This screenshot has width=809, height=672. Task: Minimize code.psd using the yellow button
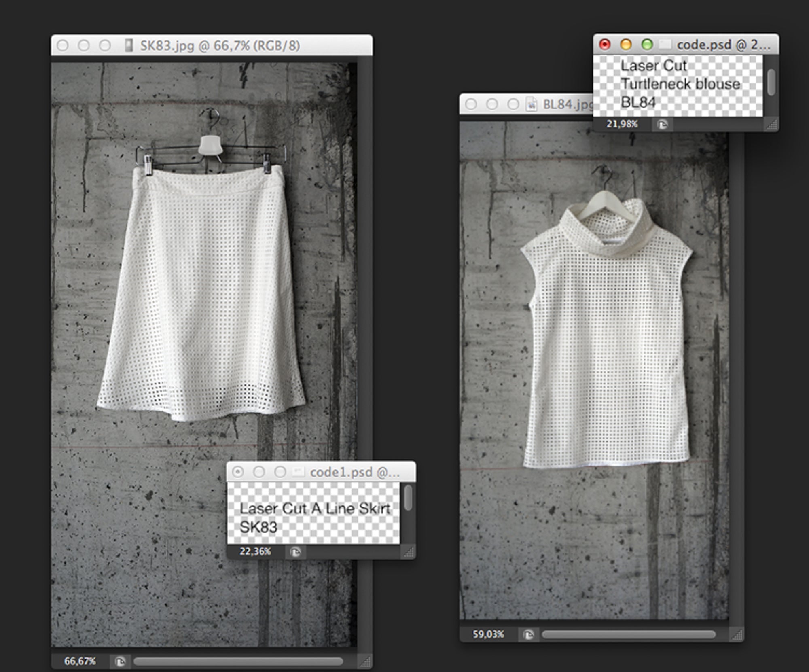click(626, 45)
